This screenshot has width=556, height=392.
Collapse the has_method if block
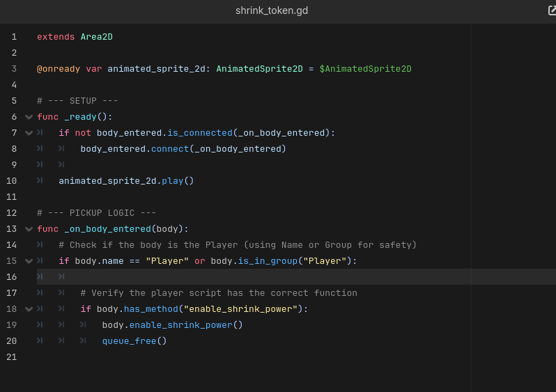[x=29, y=309]
